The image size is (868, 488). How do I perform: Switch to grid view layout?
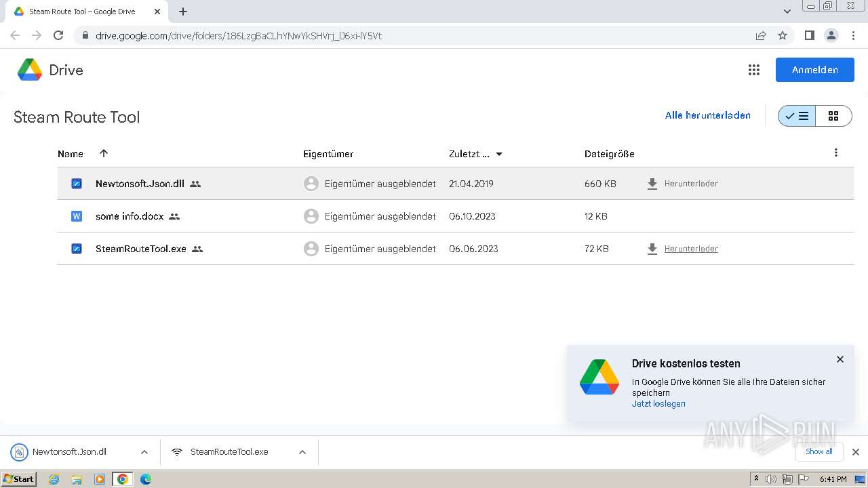point(833,116)
